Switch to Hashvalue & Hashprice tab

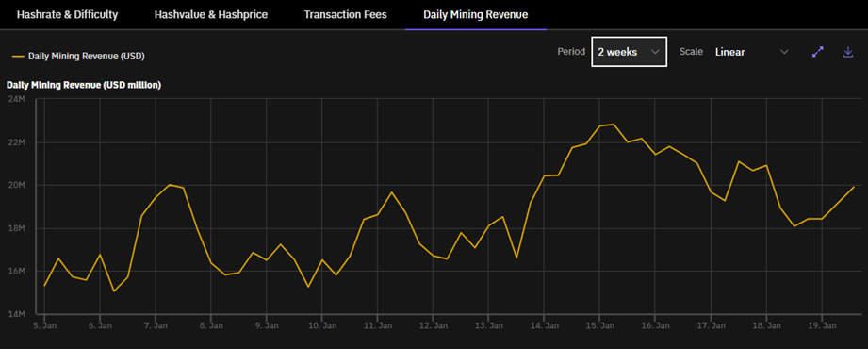click(211, 14)
